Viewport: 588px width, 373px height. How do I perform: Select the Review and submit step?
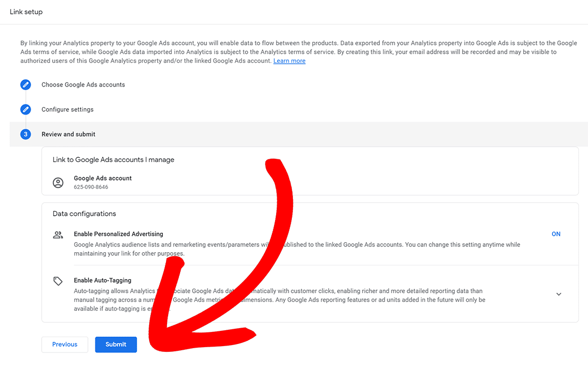[68, 134]
